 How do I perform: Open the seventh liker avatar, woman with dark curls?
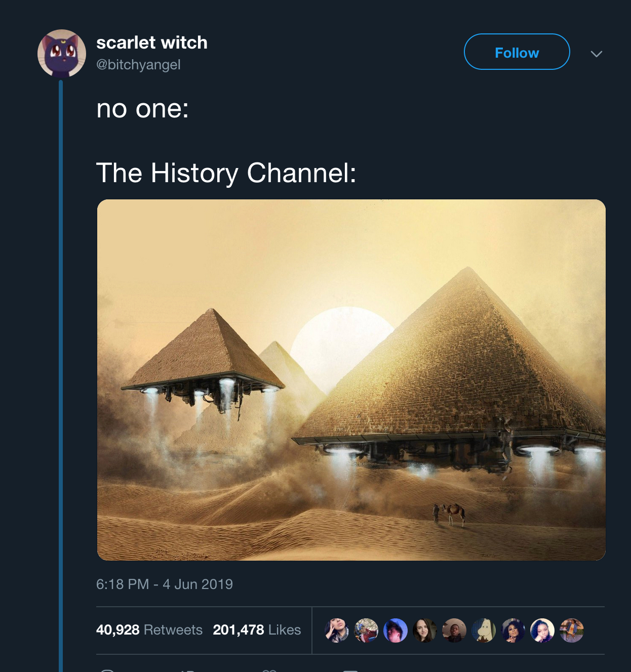coord(513,631)
